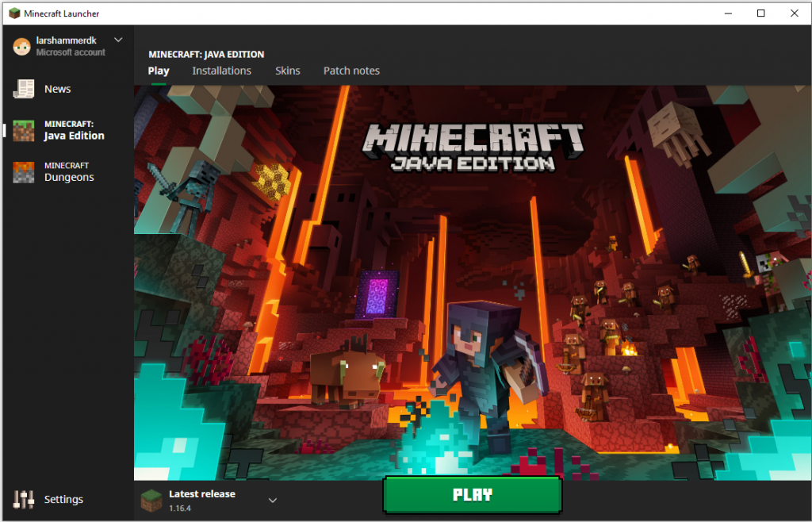The width and height of the screenshot is (812, 522).
Task: Click the Latest release label
Action: click(202, 494)
